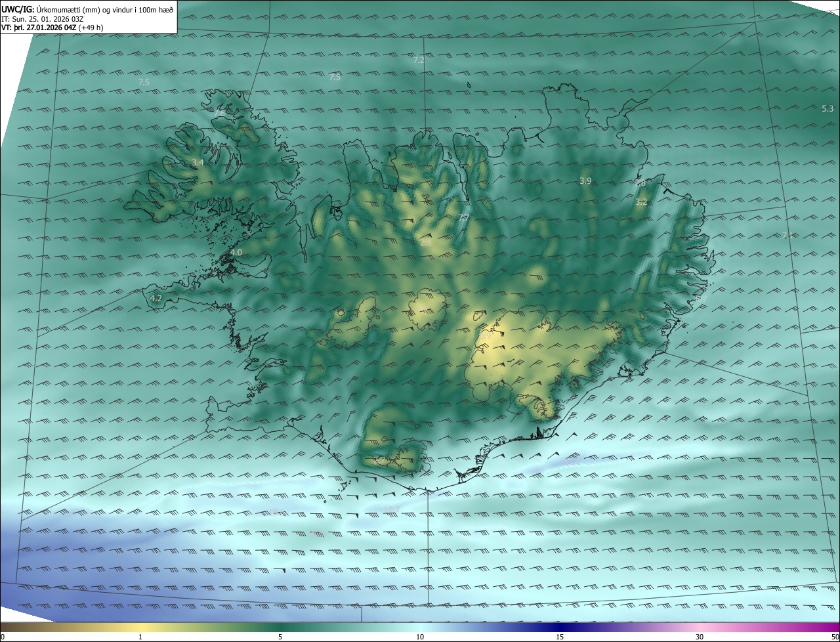Click the 7.2 value north of Iceland
Viewport: 840px width, 642px height.
pos(419,60)
